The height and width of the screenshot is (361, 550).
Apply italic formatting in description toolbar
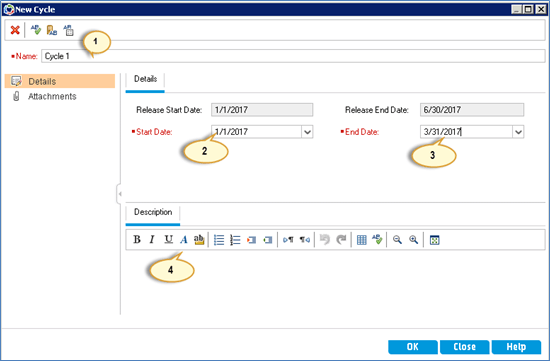[152, 240]
